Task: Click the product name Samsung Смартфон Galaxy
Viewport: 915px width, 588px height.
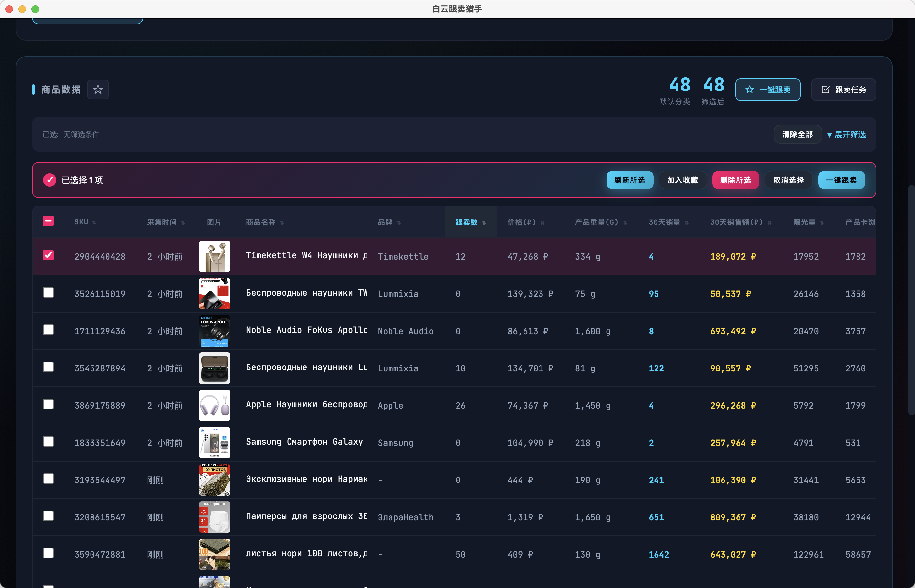Action: click(x=304, y=442)
